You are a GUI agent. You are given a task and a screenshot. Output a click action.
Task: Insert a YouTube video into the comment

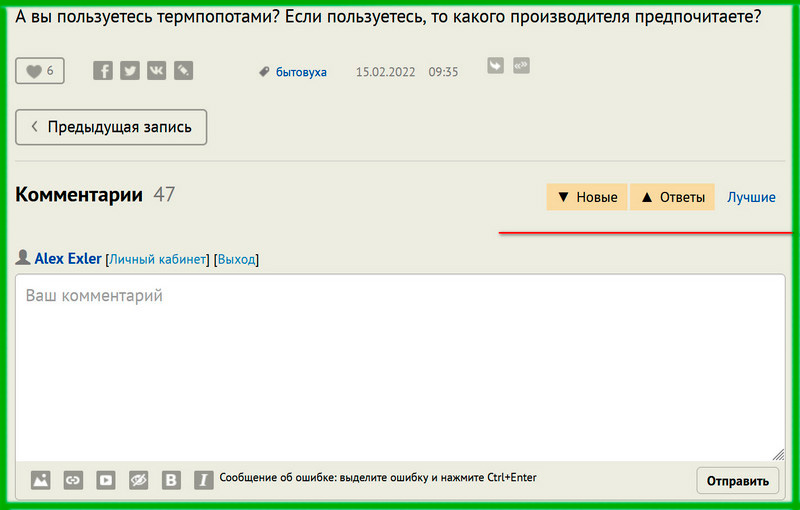coord(106,480)
